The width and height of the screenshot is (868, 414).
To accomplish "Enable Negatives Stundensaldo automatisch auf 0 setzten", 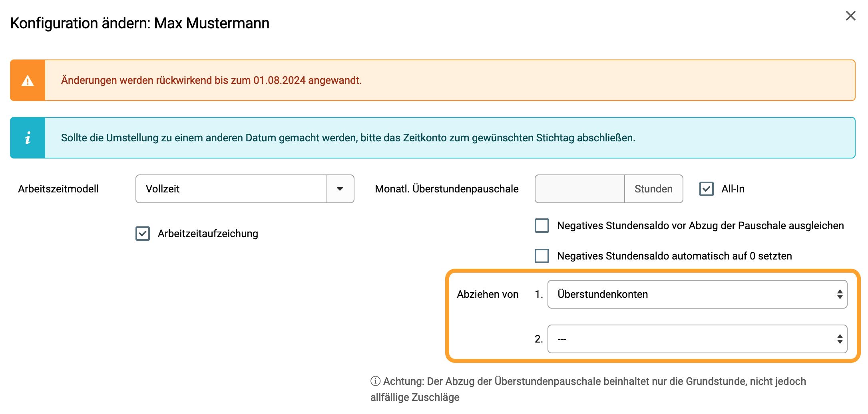I will [542, 256].
